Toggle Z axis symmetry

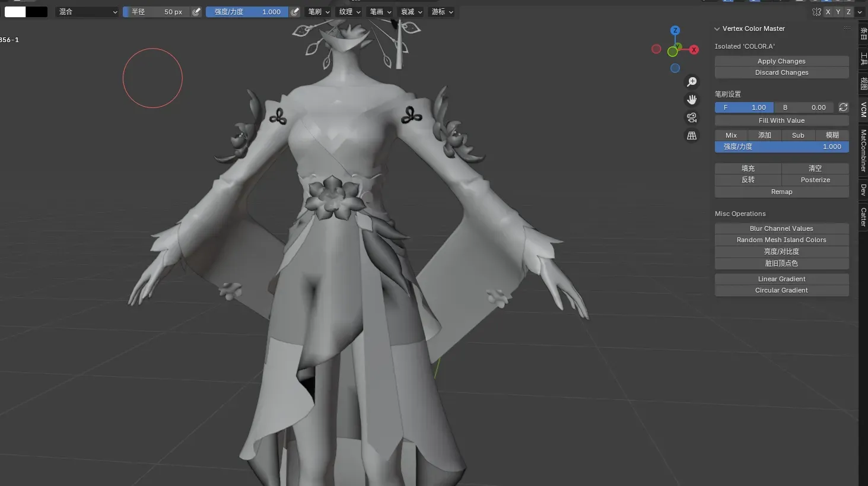pyautogui.click(x=848, y=12)
